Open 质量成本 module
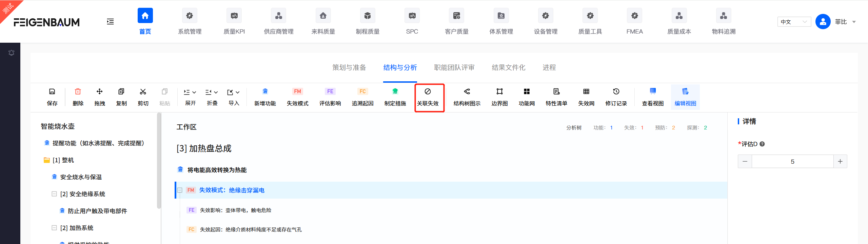 pos(679,22)
